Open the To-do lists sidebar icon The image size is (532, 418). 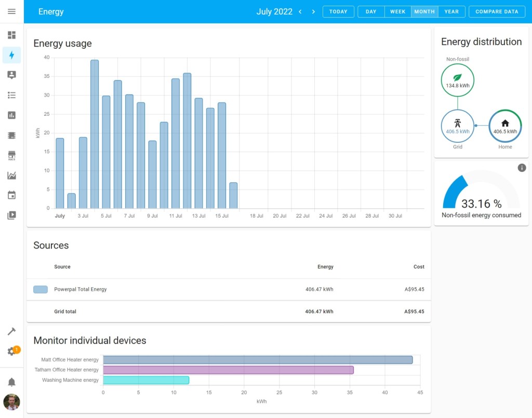tap(11, 95)
